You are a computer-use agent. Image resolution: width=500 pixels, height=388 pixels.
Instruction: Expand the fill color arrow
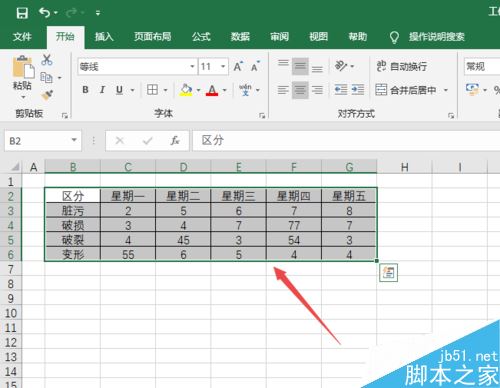[198, 90]
